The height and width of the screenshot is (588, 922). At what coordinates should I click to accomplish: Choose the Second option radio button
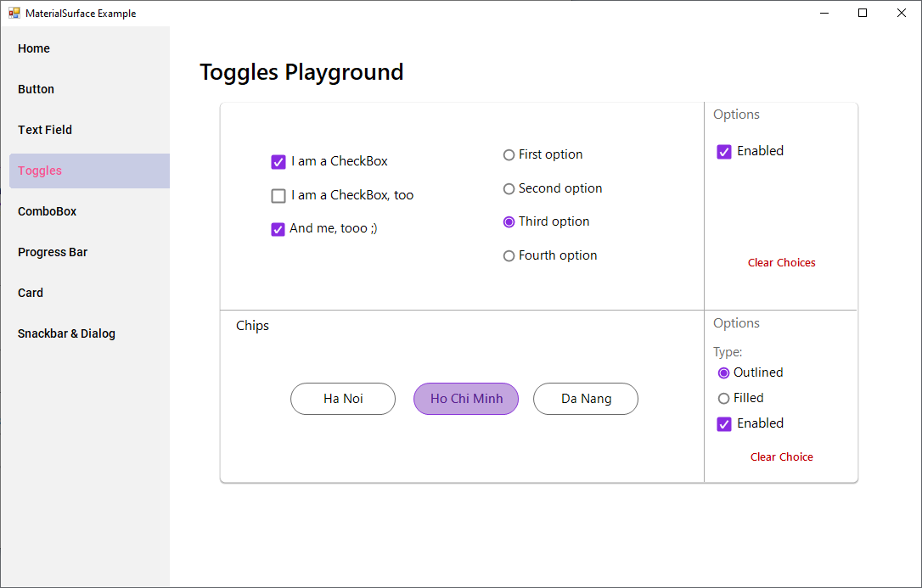(509, 189)
